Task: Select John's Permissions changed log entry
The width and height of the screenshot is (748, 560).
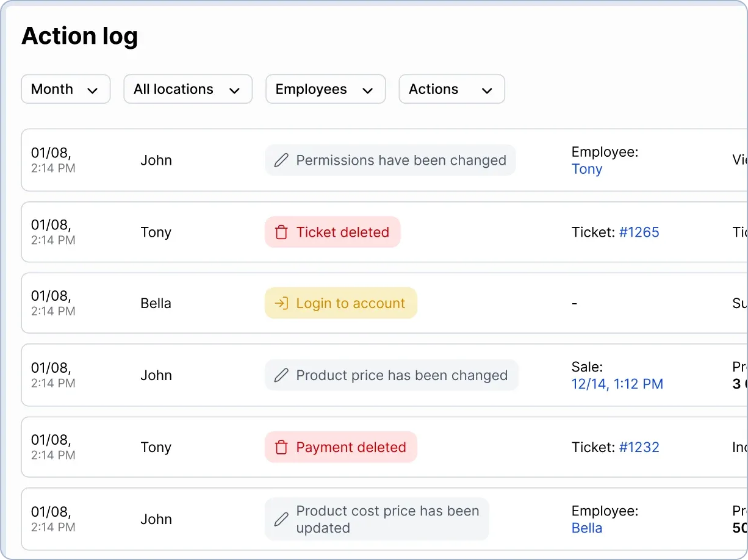Action: [x=488, y=160]
